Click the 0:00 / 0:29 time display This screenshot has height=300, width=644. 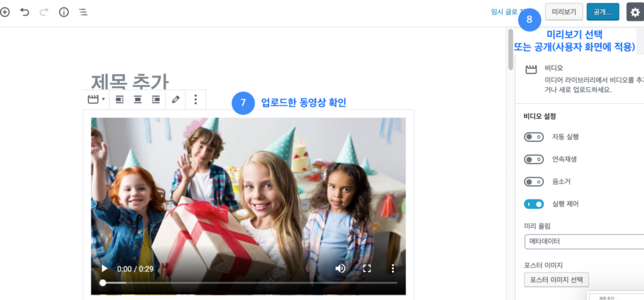[135, 269]
